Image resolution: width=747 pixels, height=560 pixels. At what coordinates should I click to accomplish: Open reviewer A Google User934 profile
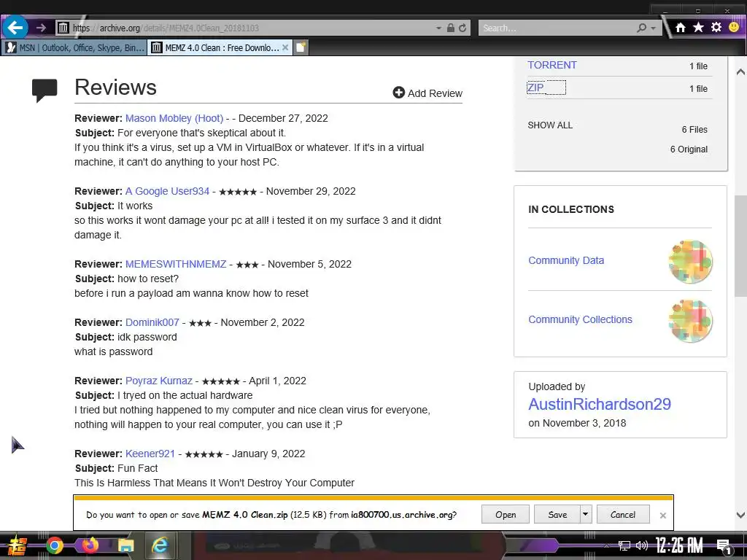pos(167,191)
